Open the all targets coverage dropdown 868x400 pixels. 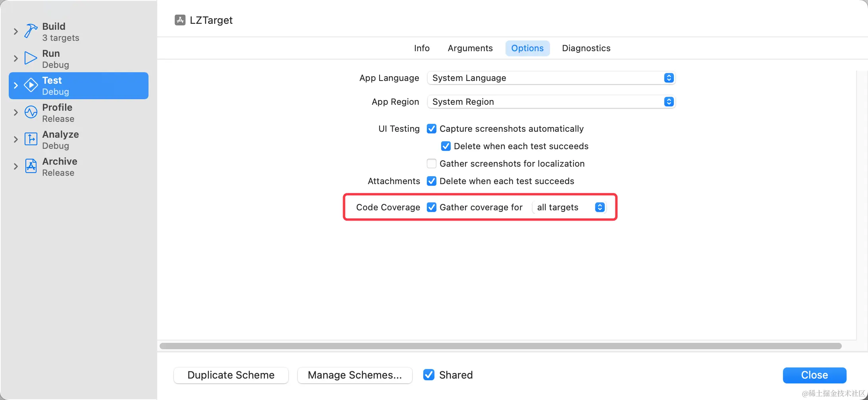coord(570,207)
